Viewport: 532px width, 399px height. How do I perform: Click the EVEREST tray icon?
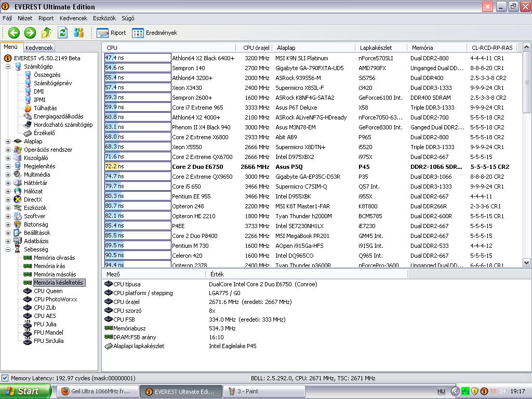[x=484, y=392]
